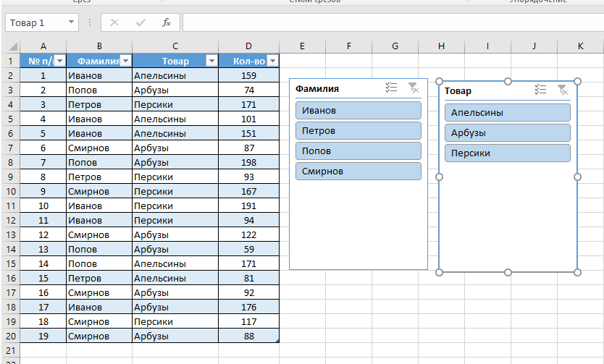
Task: Open filter dropdown for Кол-во column
Action: (273, 61)
